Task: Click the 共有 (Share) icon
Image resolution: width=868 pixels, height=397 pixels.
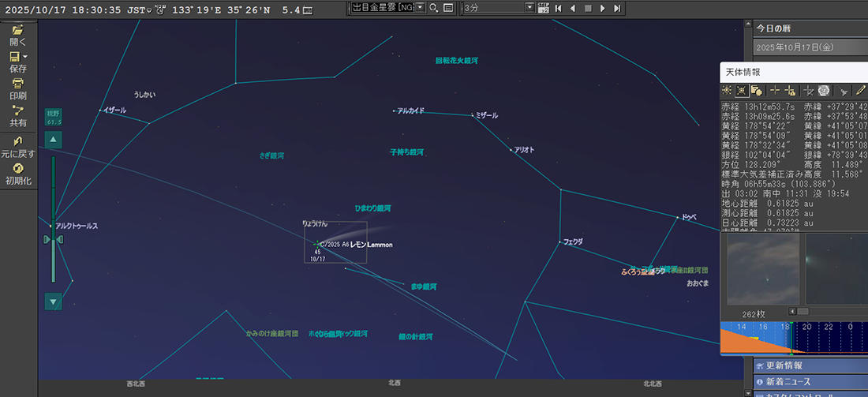Action: pyautogui.click(x=17, y=111)
